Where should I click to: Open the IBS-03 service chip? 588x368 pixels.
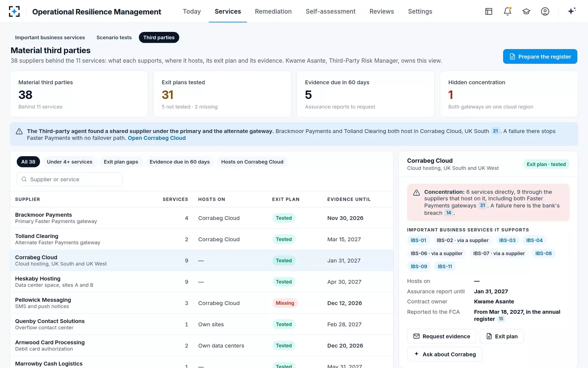507,240
